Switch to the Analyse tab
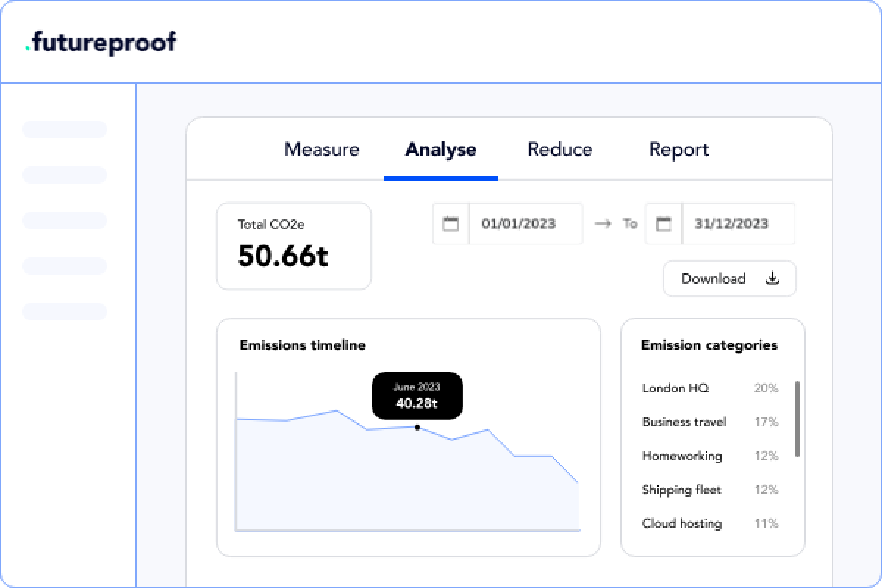Viewport: 882px width, 588px height. (x=440, y=149)
